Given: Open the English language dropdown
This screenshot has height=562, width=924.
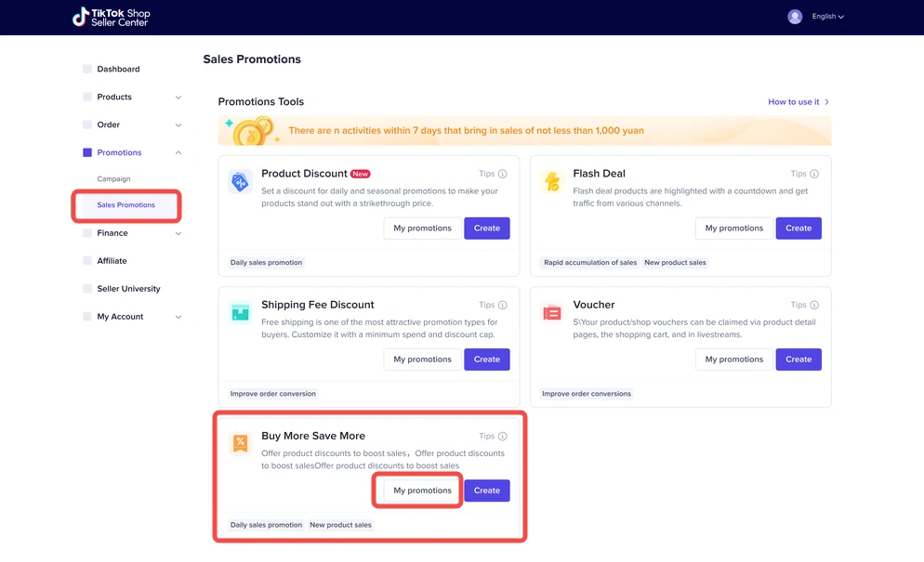Looking at the screenshot, I should [x=827, y=17].
